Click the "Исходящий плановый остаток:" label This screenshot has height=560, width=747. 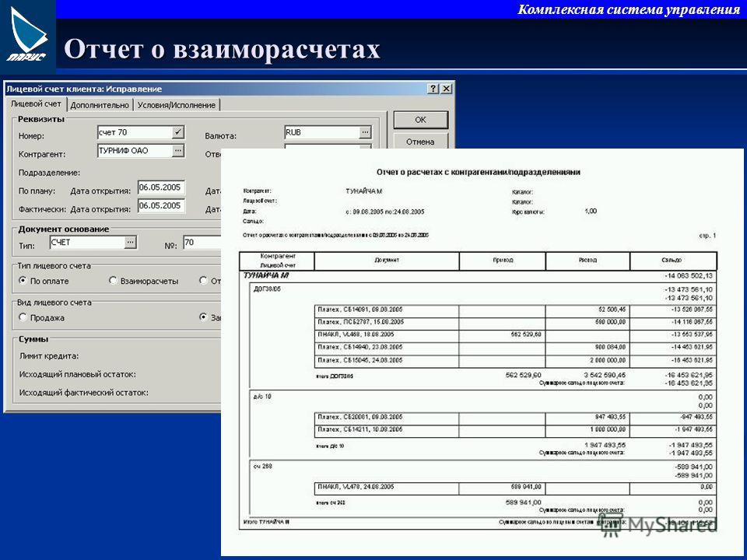[78, 374]
